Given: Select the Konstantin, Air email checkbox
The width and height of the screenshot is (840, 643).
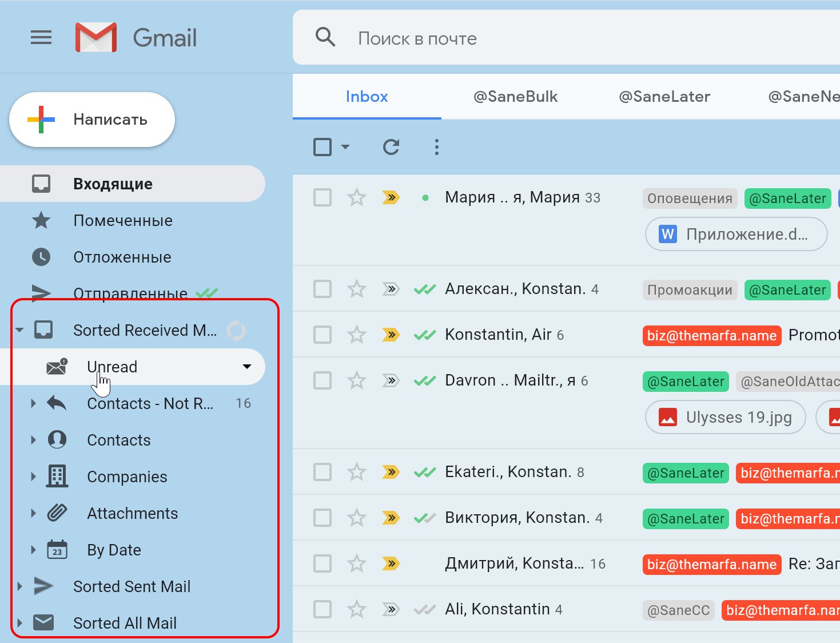Looking at the screenshot, I should (323, 335).
